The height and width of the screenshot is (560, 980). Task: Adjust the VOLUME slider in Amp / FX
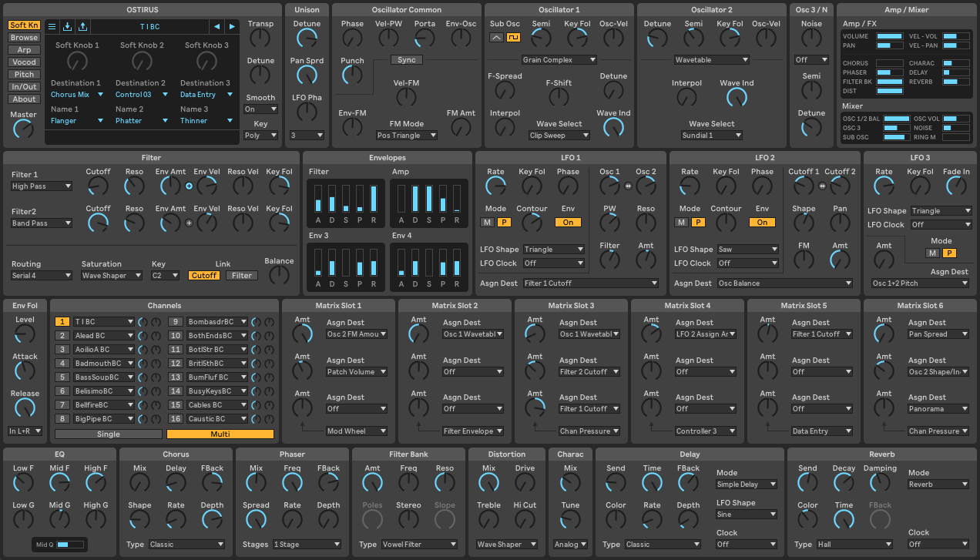890,36
